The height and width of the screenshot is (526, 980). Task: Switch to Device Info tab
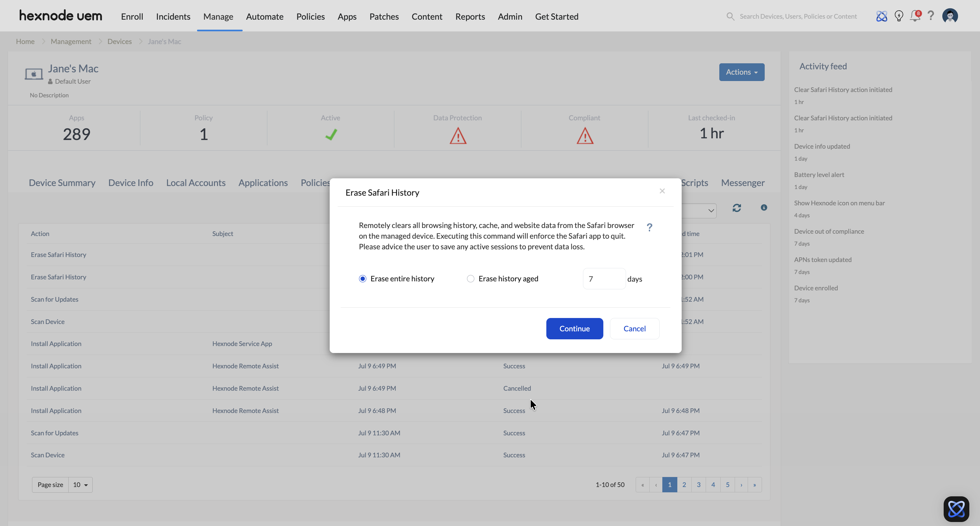coord(131,183)
